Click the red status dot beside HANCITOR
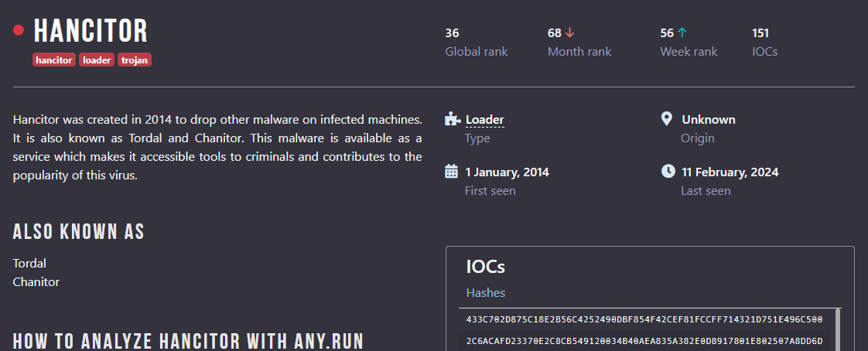 point(19,30)
